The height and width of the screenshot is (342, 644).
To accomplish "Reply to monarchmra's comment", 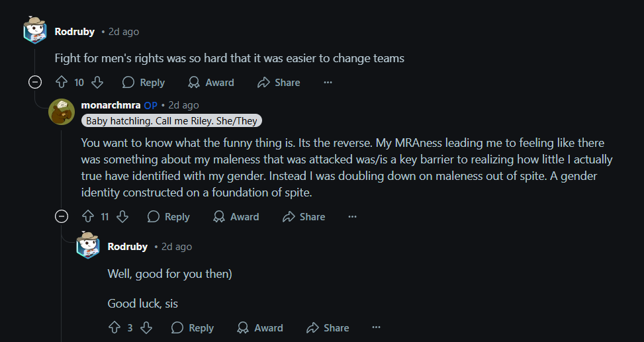I will click(x=169, y=217).
